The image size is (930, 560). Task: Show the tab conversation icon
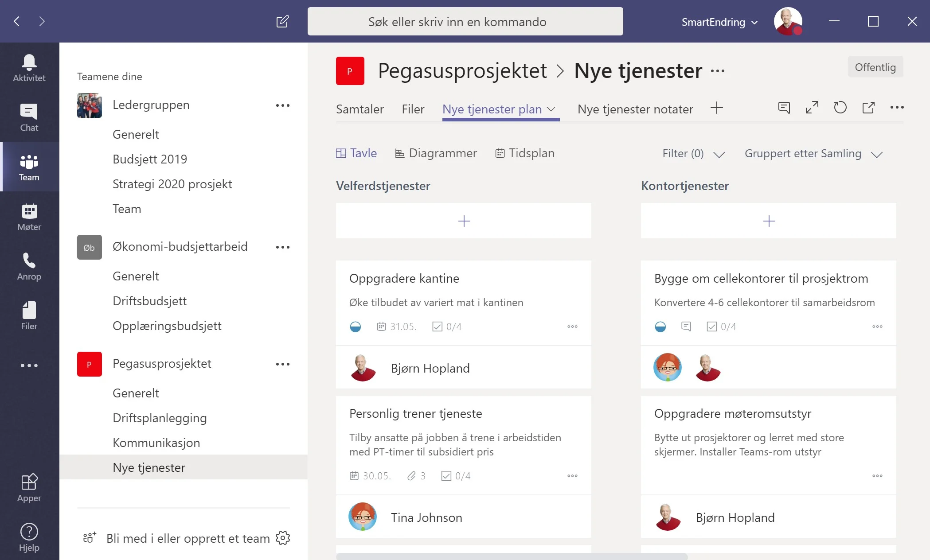click(x=784, y=108)
